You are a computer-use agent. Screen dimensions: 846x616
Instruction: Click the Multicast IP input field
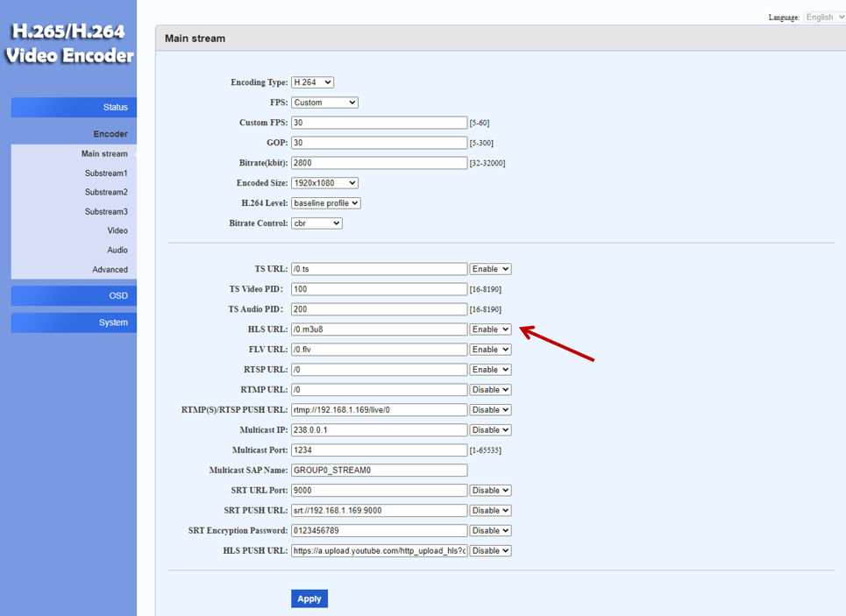tap(380, 430)
